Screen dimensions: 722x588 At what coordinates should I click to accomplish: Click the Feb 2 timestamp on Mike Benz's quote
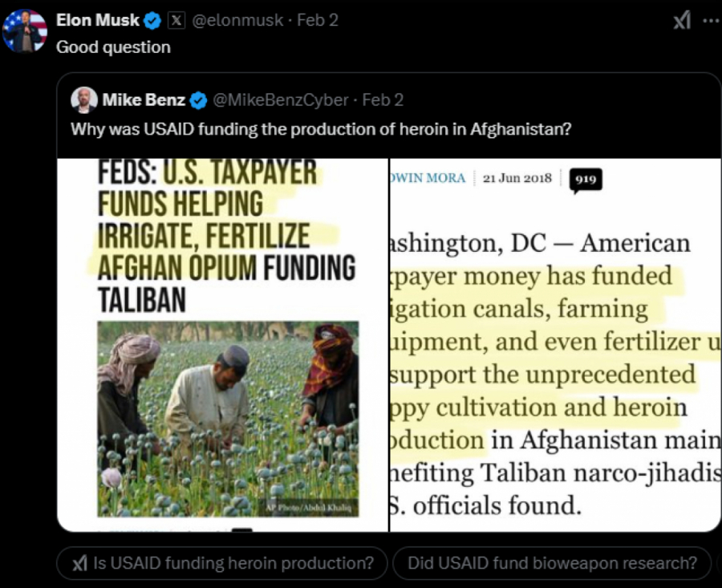382,99
